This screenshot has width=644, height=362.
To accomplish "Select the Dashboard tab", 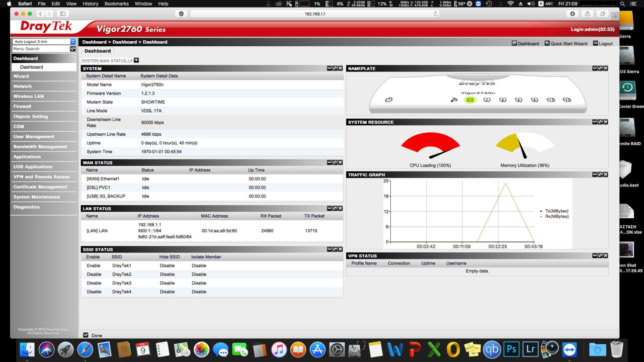I will click(x=98, y=51).
